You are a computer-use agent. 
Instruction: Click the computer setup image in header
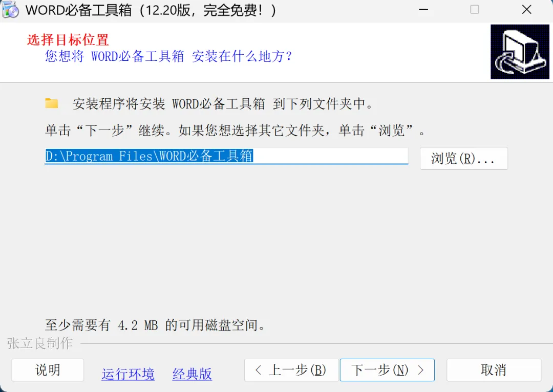coord(520,52)
